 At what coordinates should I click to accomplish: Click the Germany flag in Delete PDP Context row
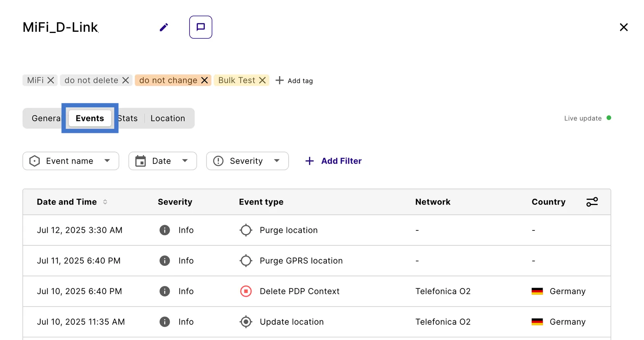pos(537,291)
